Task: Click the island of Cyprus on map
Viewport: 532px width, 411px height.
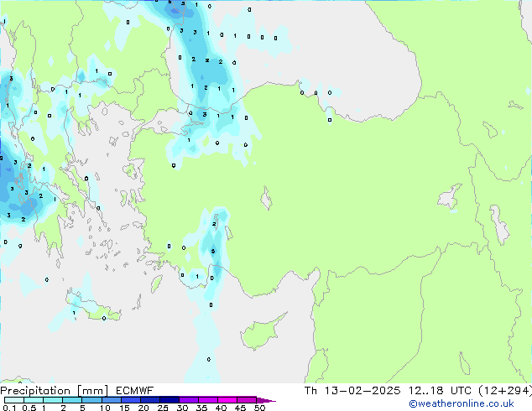Action: (x=262, y=332)
